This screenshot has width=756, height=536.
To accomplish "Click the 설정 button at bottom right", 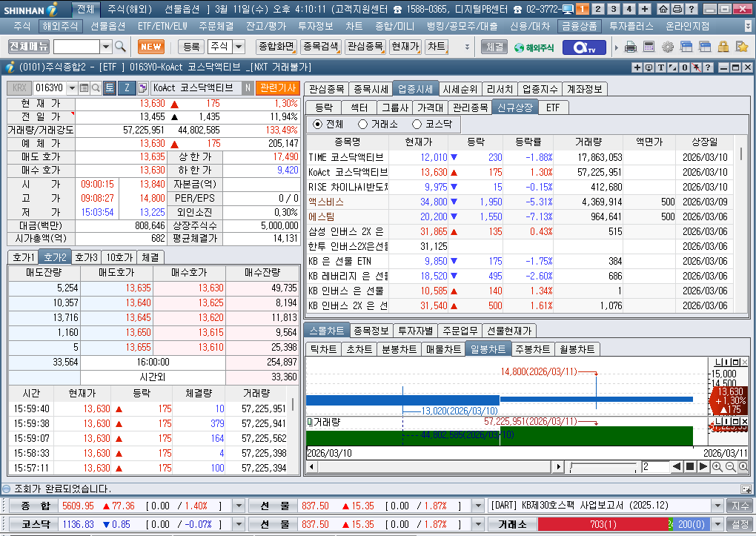I will [x=740, y=524].
